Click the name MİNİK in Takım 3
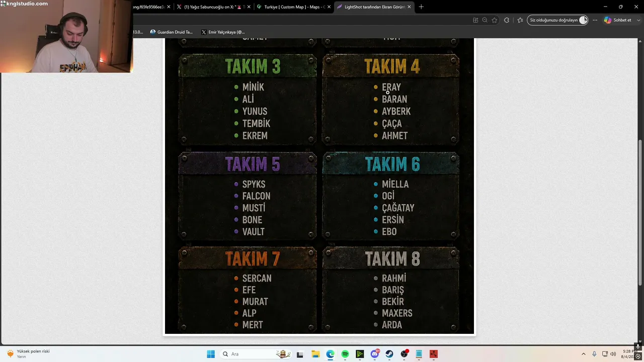 (x=253, y=87)
